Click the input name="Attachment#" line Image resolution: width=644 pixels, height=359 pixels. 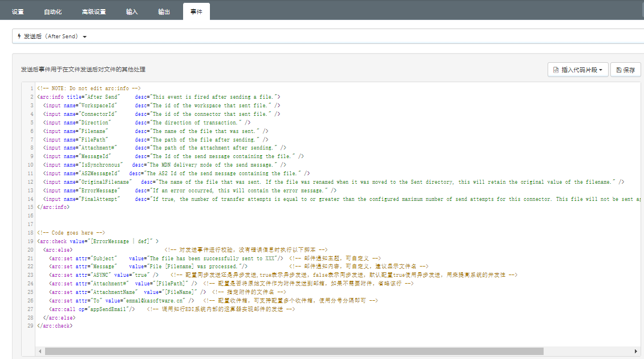click(165, 148)
